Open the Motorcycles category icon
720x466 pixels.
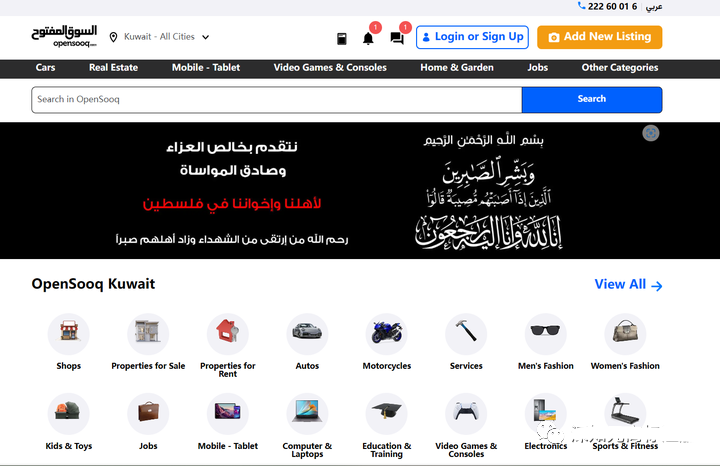(387, 334)
